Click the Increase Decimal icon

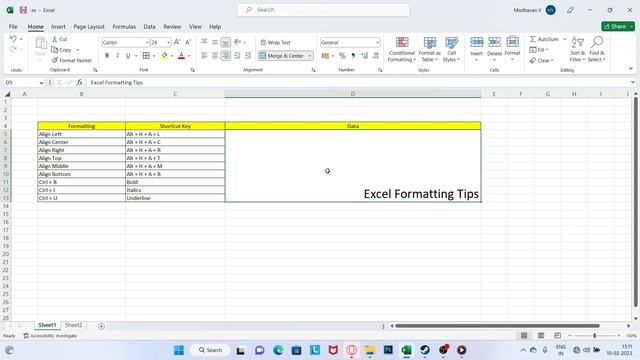364,56
